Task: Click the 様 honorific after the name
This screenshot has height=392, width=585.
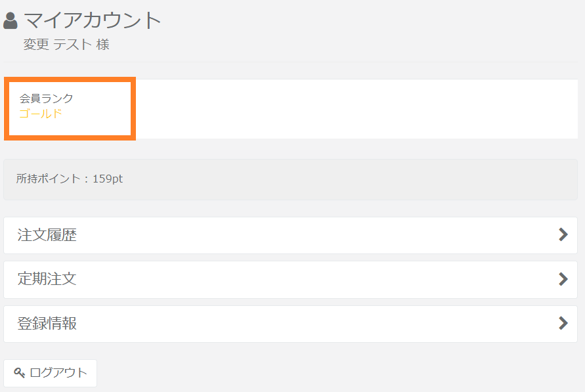Action: pos(103,45)
